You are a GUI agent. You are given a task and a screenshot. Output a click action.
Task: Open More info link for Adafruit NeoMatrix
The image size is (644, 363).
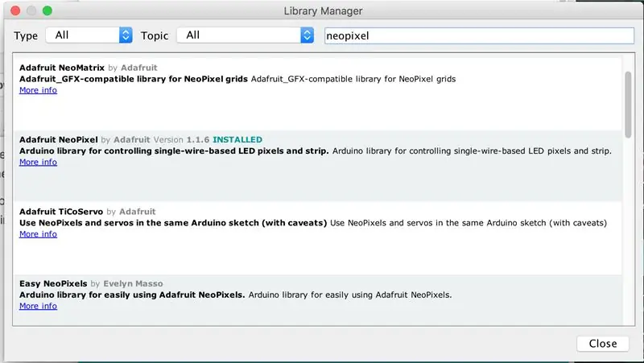point(38,90)
